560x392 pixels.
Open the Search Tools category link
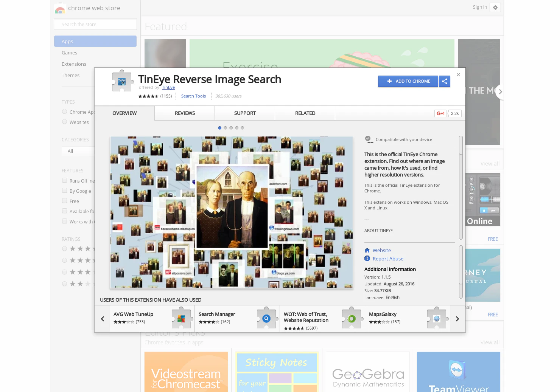click(x=193, y=96)
